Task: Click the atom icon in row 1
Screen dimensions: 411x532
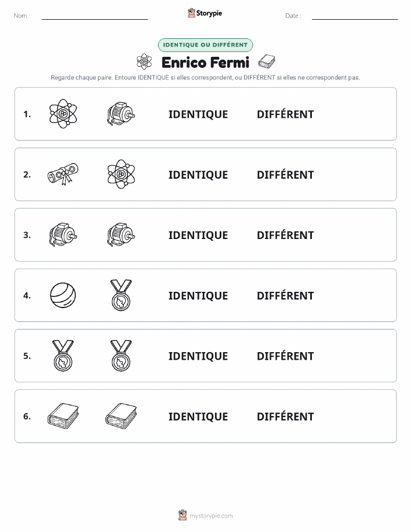Action: (63, 114)
